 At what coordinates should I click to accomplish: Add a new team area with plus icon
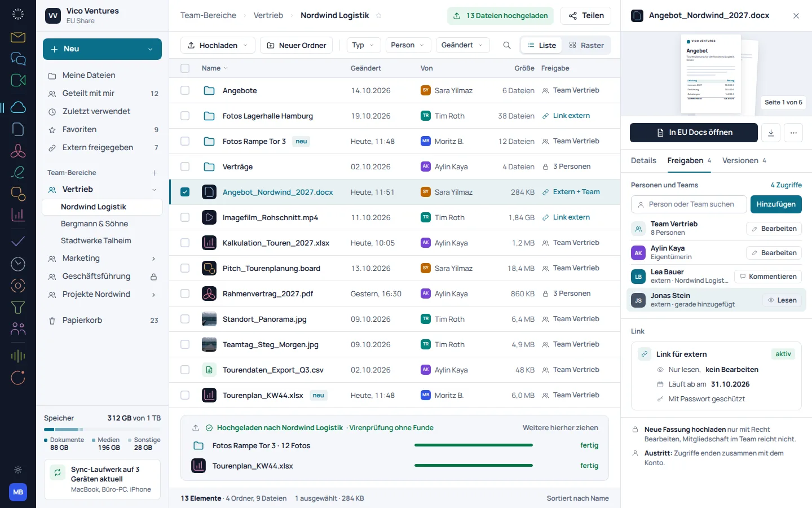[x=154, y=173]
